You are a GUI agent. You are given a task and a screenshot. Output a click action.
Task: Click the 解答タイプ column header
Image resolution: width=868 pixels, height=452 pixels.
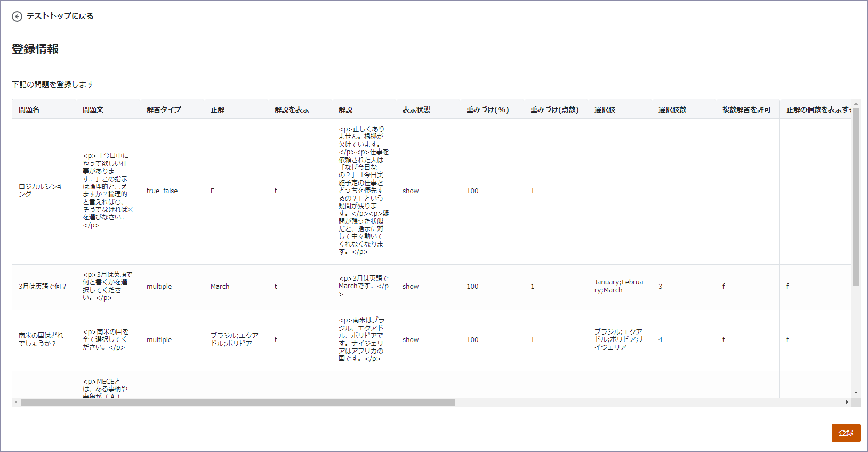172,109
